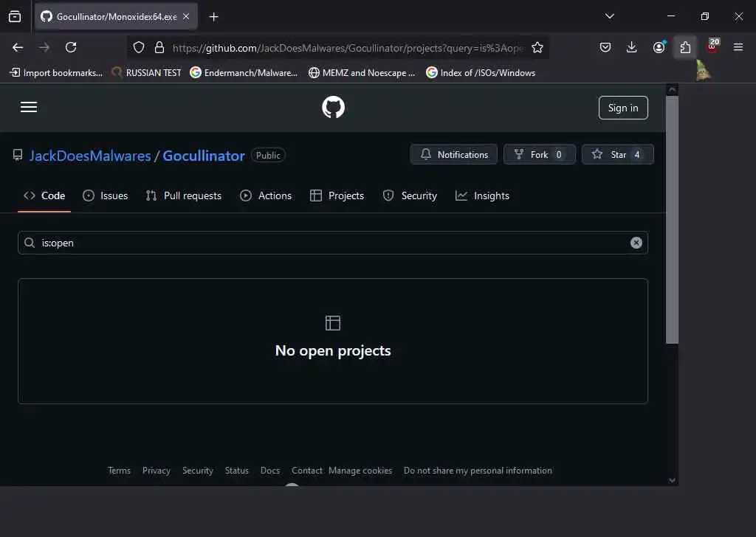Open the list all tabs dropdown

[609, 16]
